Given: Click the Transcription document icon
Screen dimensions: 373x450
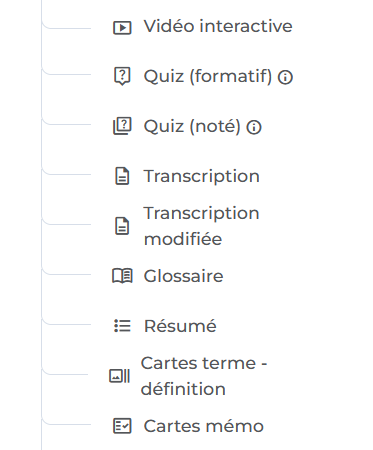Looking at the screenshot, I should tap(122, 176).
